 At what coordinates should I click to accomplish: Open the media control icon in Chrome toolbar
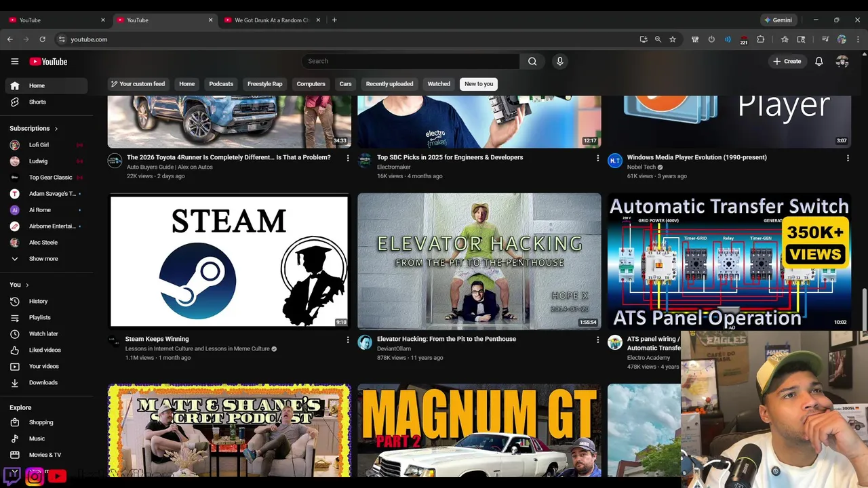coord(825,39)
